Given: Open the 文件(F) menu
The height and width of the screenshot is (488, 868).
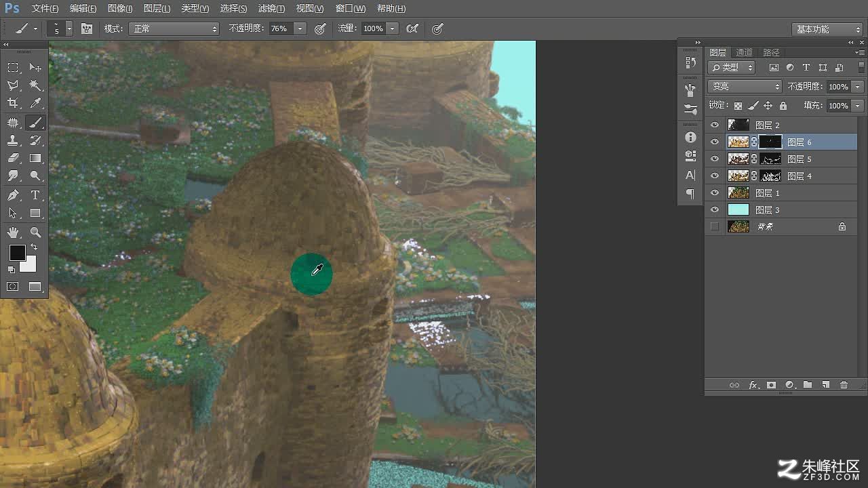Looking at the screenshot, I should click(45, 9).
